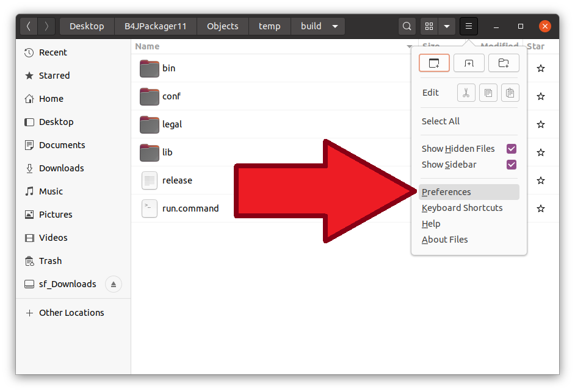Viewport: 575px width, 392px height.
Task: Go back with the left arrow button
Action: pos(29,26)
